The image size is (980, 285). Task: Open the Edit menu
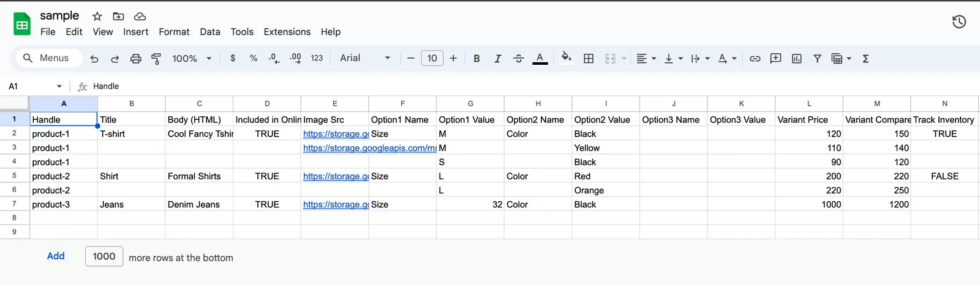click(74, 32)
